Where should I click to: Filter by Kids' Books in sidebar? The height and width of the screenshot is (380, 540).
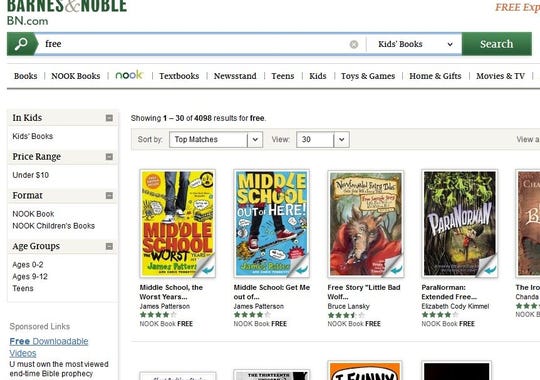(x=33, y=136)
